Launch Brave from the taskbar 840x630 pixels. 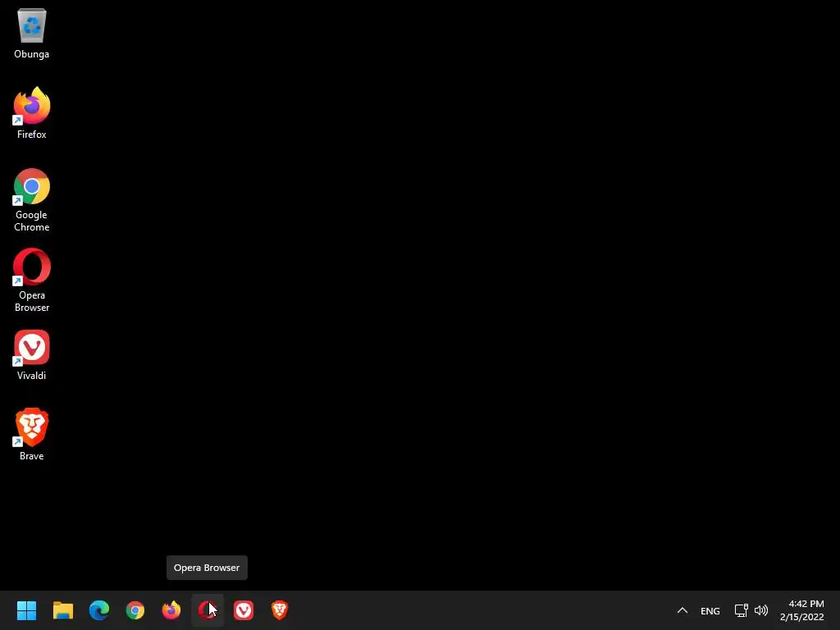(280, 610)
